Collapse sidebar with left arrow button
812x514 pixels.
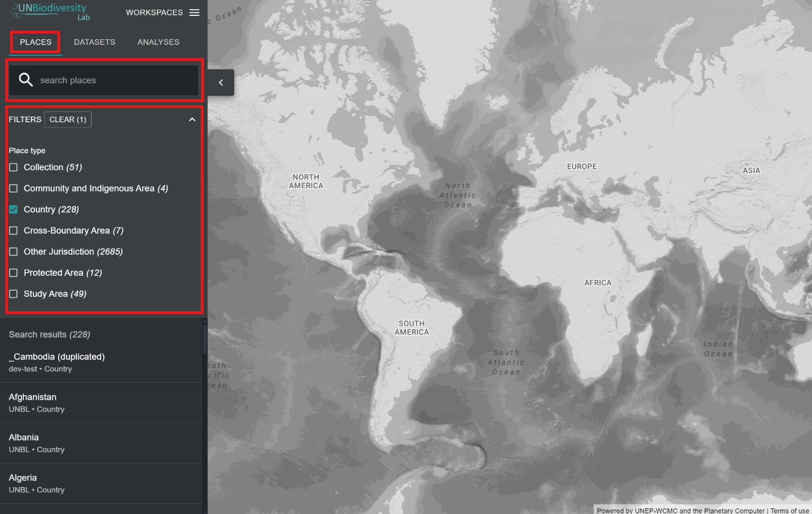tap(221, 82)
